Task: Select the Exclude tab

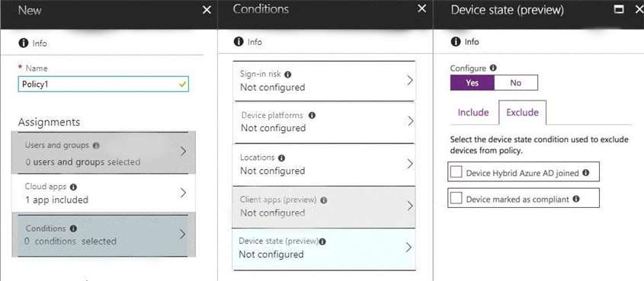Action: coord(522,113)
